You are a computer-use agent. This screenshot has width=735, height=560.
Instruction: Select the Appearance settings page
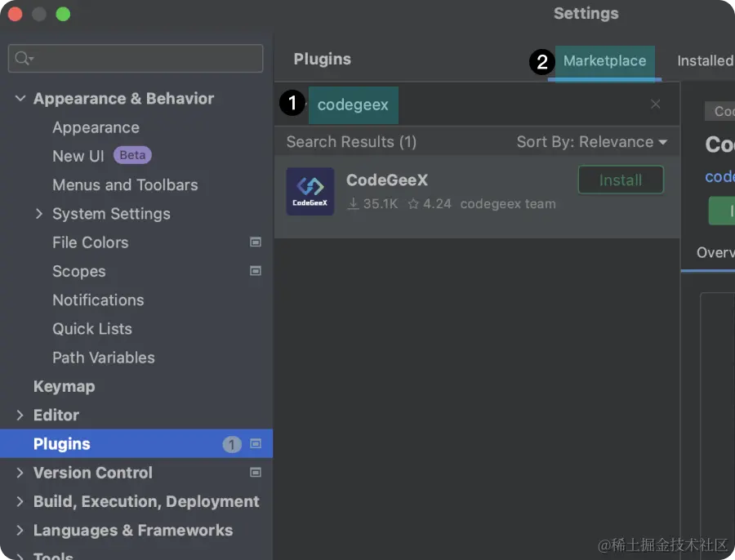(96, 127)
